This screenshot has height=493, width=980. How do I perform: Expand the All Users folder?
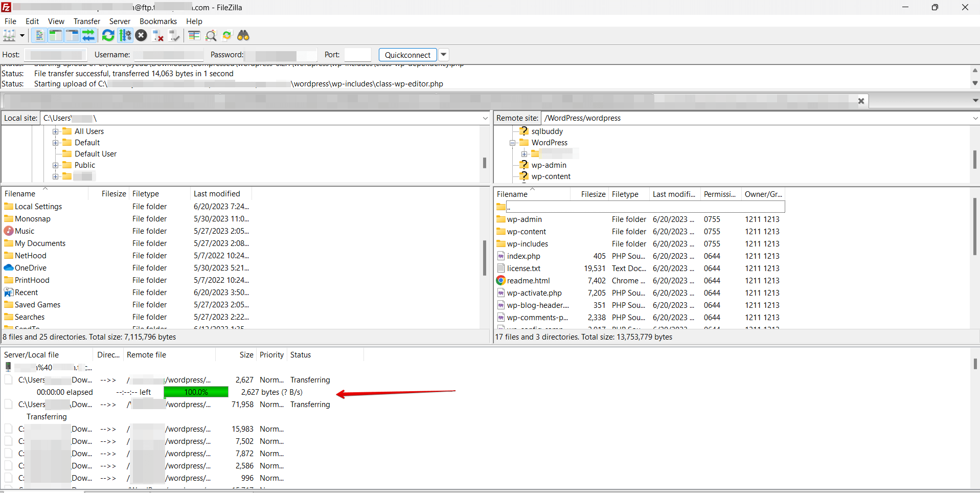pos(56,131)
